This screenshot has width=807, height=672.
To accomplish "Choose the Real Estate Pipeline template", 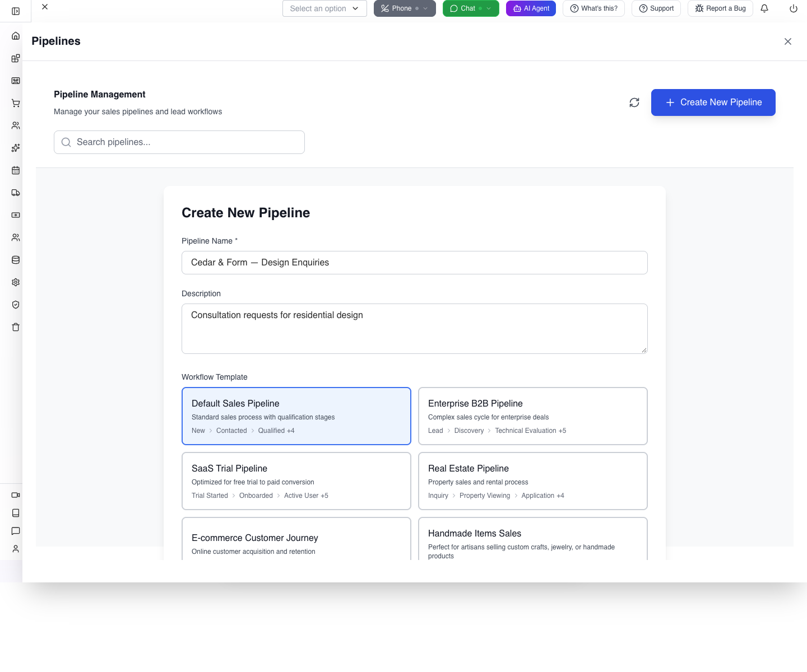I will coord(533,481).
